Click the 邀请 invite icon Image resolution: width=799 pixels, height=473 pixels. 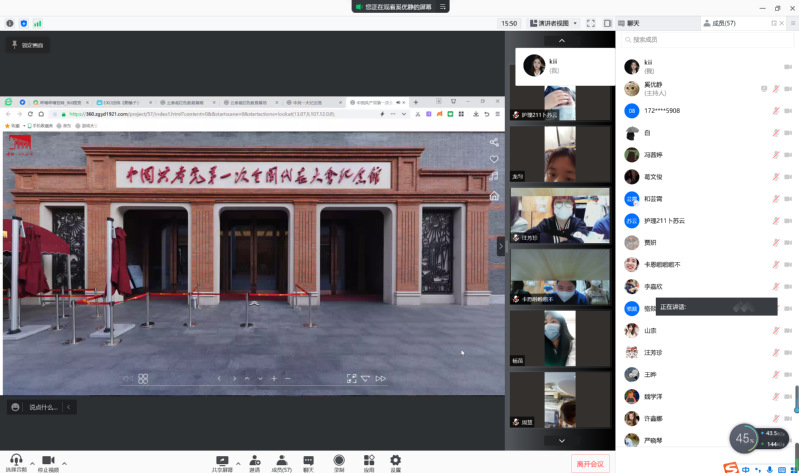coord(254,461)
